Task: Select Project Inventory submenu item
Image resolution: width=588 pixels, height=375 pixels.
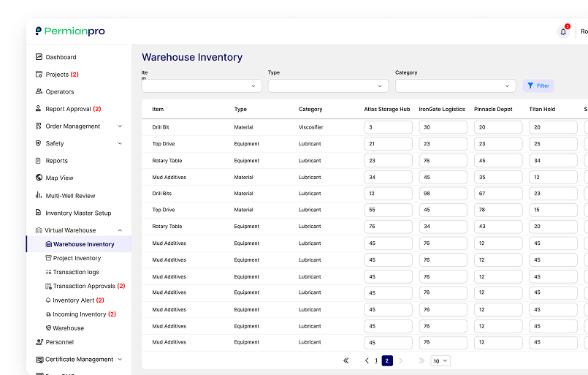Action: pos(77,258)
